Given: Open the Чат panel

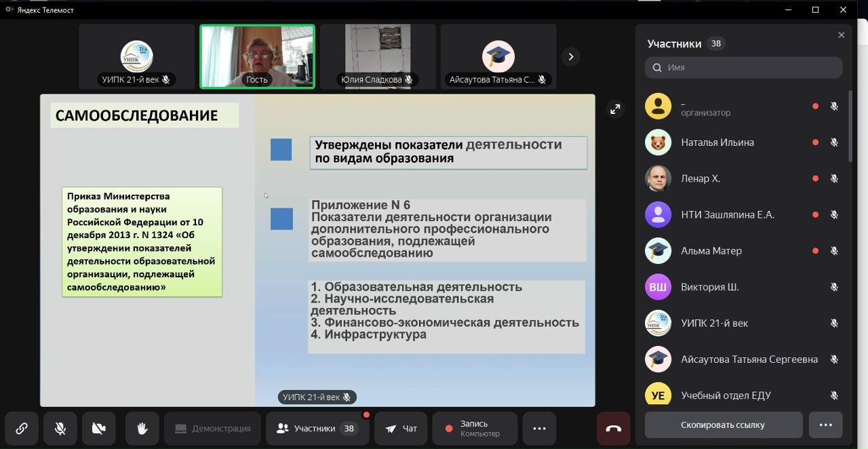Looking at the screenshot, I should [401, 429].
